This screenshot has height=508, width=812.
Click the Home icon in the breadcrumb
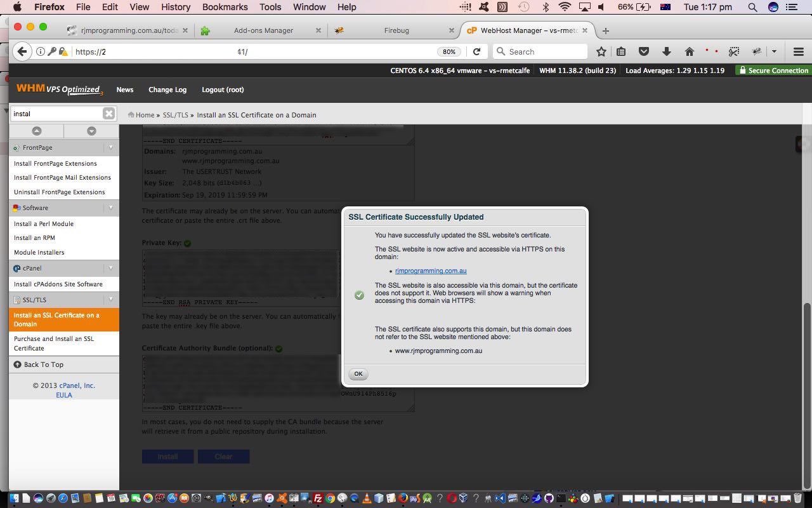tap(131, 115)
